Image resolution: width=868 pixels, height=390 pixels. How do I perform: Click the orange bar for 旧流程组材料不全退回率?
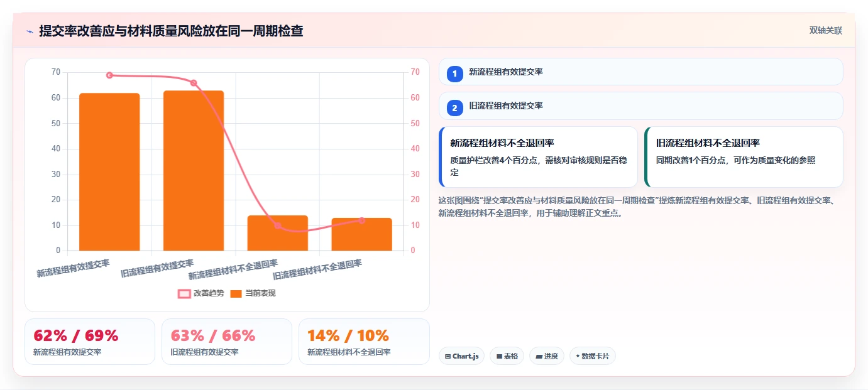[x=362, y=234]
